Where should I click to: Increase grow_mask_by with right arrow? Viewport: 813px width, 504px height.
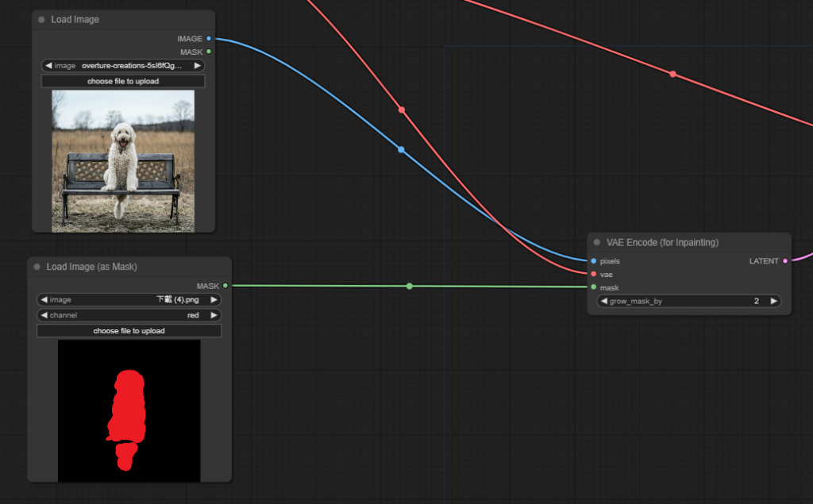773,302
